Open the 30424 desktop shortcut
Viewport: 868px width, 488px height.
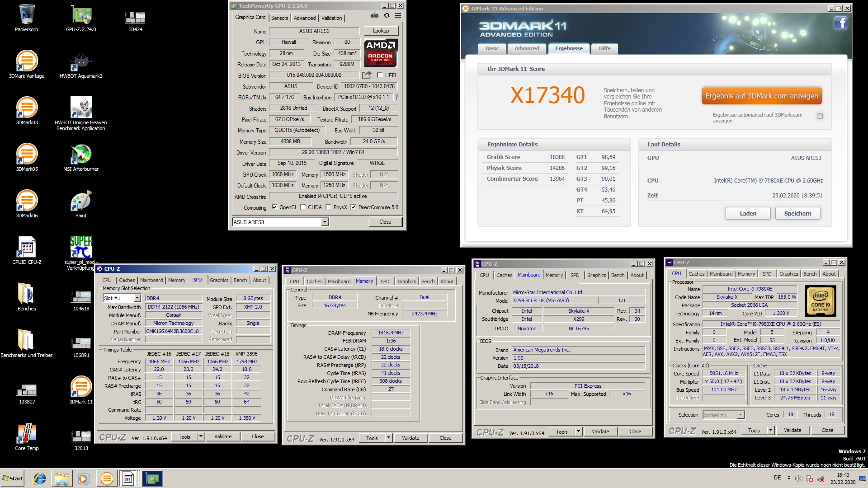(135, 20)
